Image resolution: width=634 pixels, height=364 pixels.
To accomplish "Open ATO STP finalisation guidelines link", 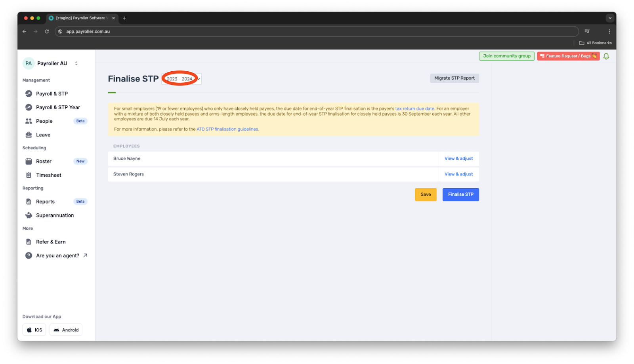I will 227,129.
